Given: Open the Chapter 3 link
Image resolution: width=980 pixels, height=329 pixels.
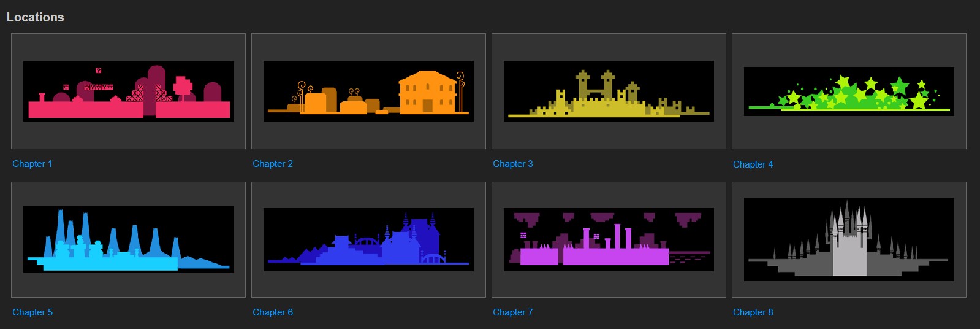Looking at the screenshot, I should (513, 164).
